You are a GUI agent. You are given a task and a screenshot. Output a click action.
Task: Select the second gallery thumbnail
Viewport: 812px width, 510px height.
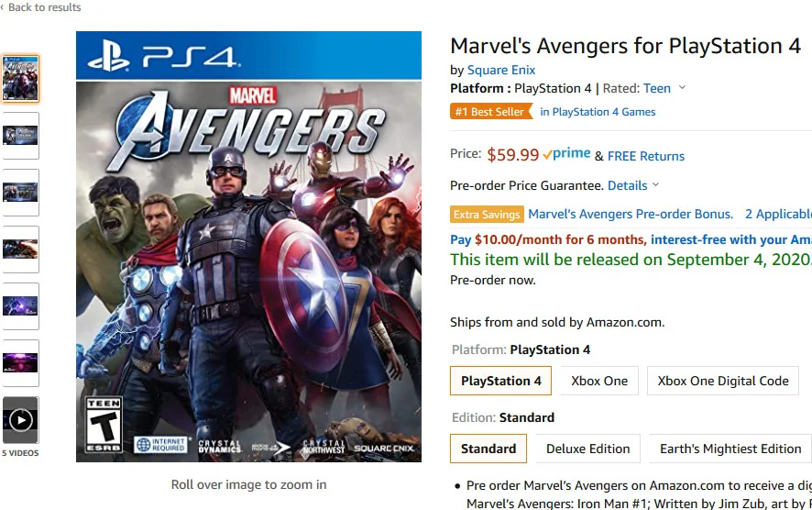pos(21,136)
